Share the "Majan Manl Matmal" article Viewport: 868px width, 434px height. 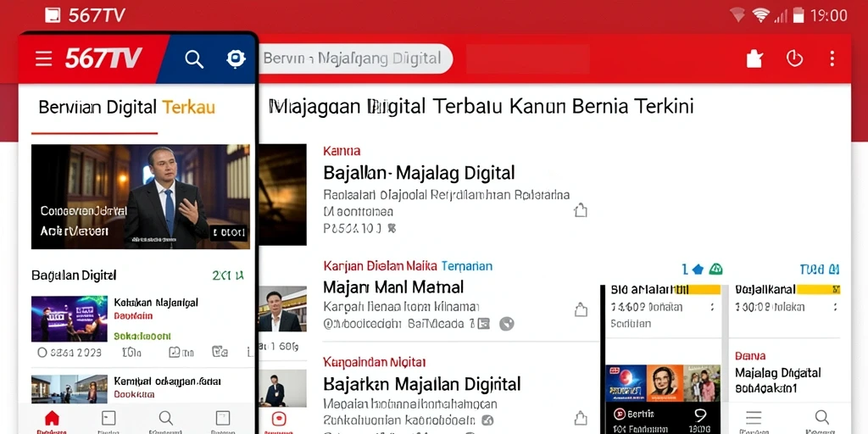[580, 310]
